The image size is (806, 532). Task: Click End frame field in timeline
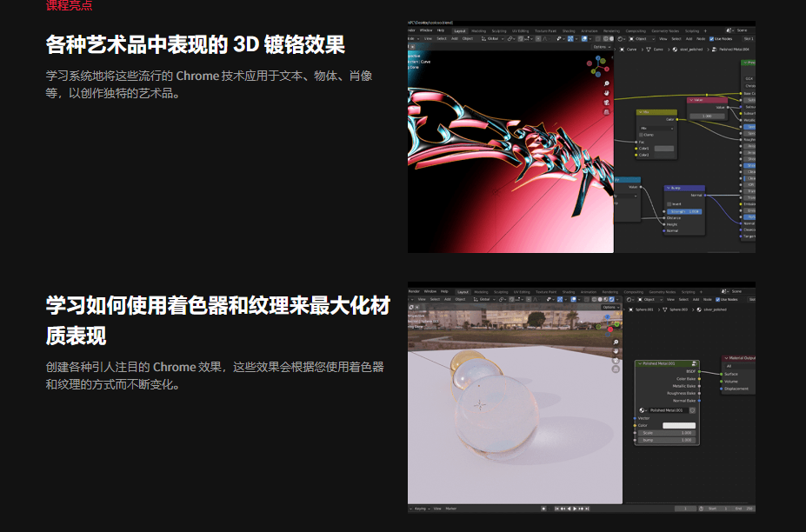tap(743, 509)
